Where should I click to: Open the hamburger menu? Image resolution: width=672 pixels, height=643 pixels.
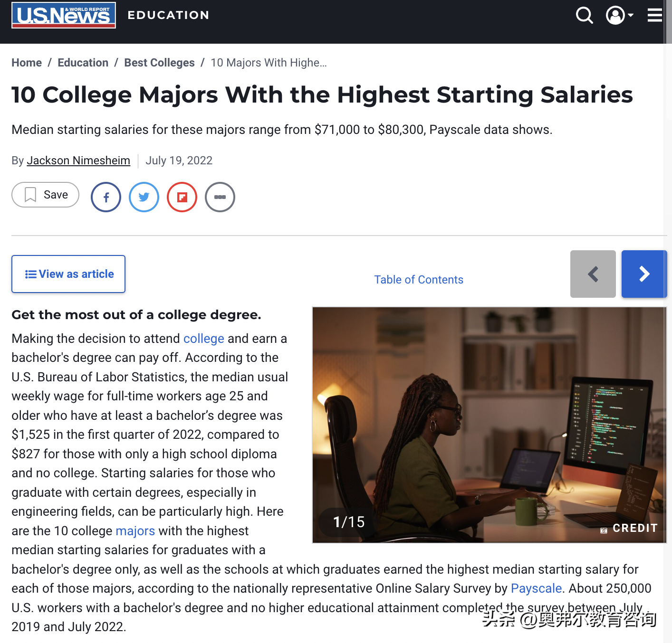point(655,15)
